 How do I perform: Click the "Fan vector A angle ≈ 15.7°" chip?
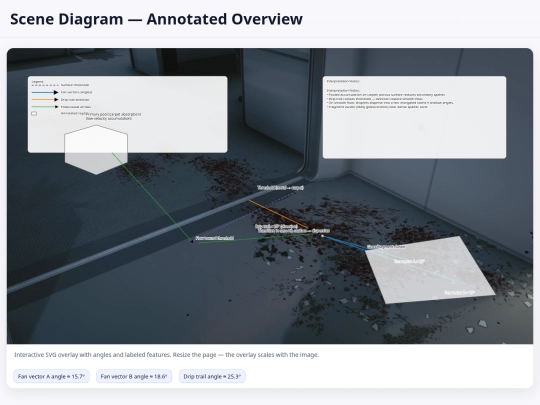pos(51,376)
